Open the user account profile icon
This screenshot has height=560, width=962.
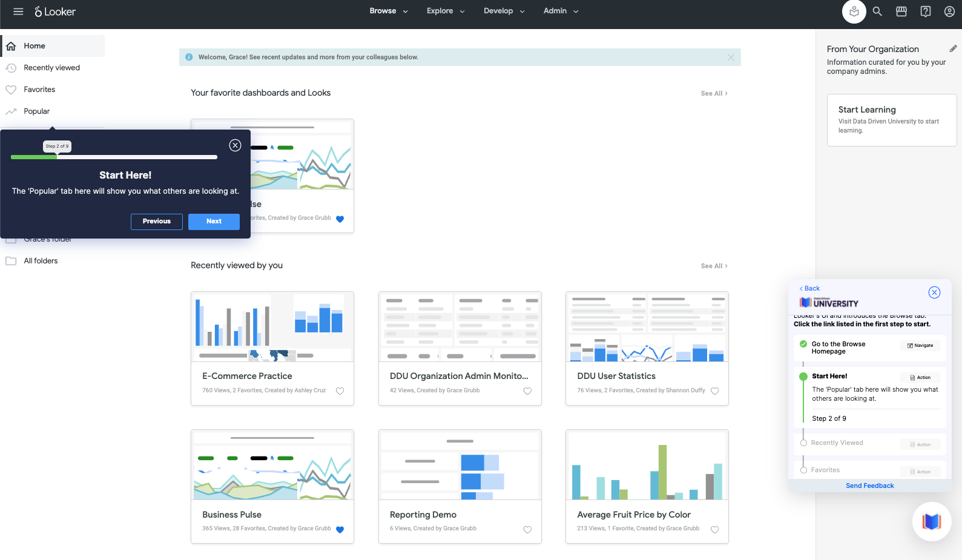point(950,12)
